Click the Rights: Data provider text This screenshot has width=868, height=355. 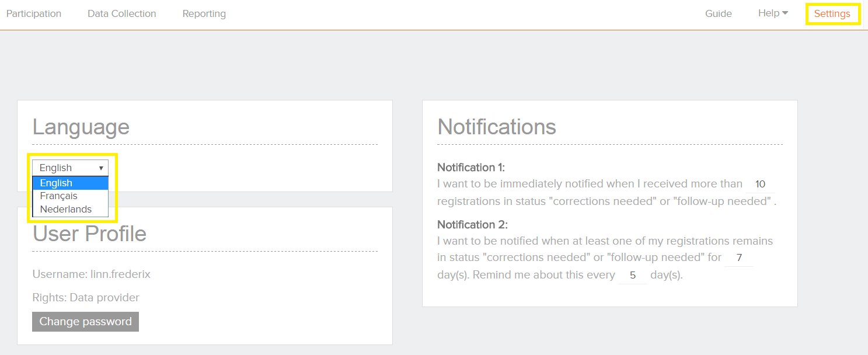(x=86, y=298)
